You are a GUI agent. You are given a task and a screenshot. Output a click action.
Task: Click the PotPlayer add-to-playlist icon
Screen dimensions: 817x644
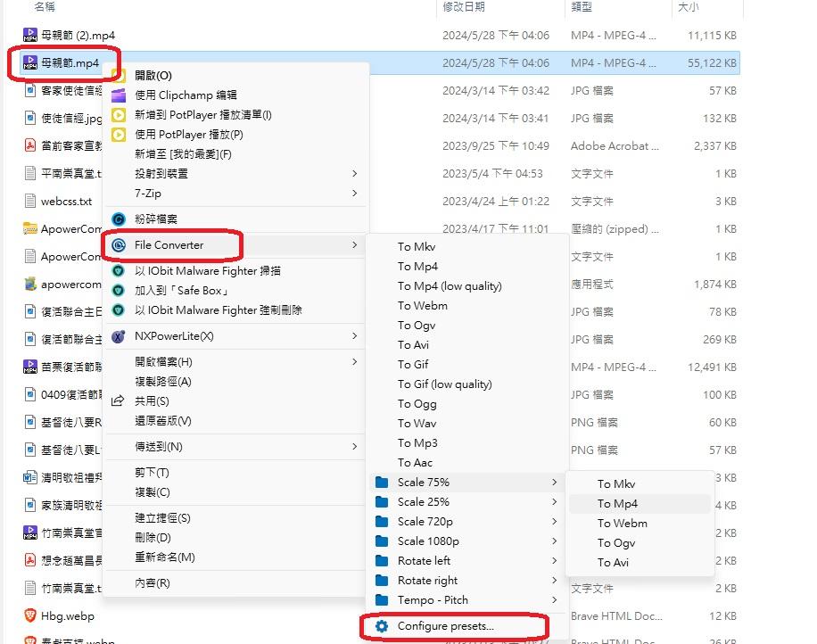point(119,115)
